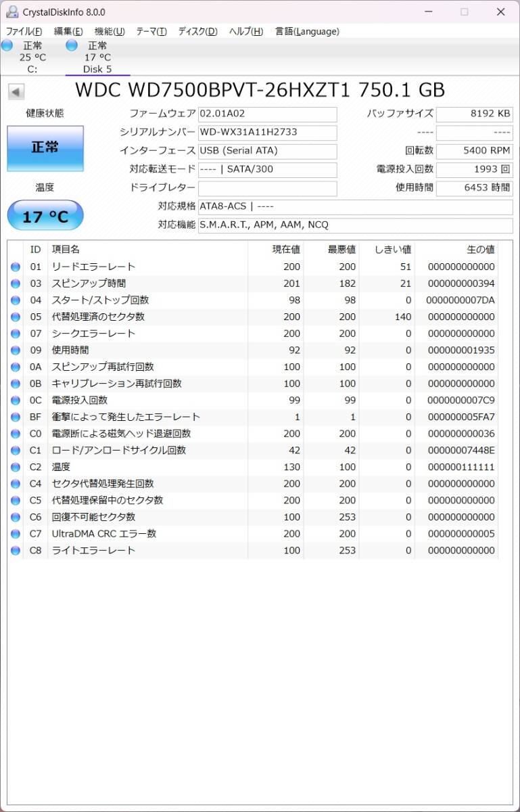This screenshot has height=812, width=520.
Task: Click the status orb for ID C8 row
Action: pos(16,551)
